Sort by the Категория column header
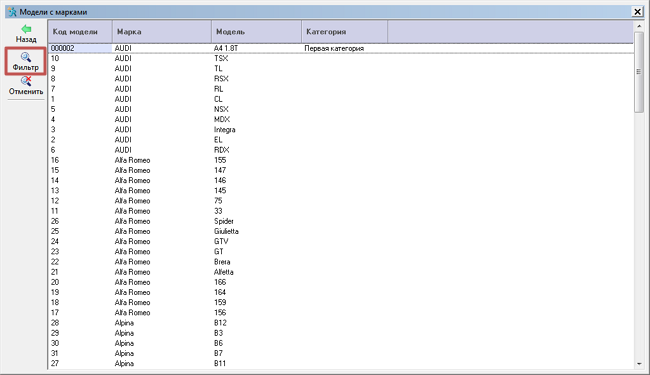Viewport: 650px width, 375px height. pyautogui.click(x=344, y=31)
